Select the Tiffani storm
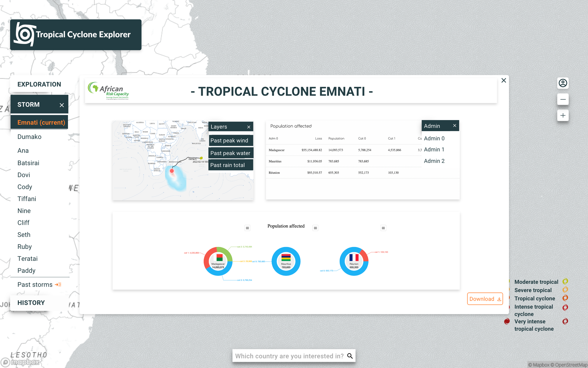Image resolution: width=588 pixels, height=368 pixels. [27, 199]
